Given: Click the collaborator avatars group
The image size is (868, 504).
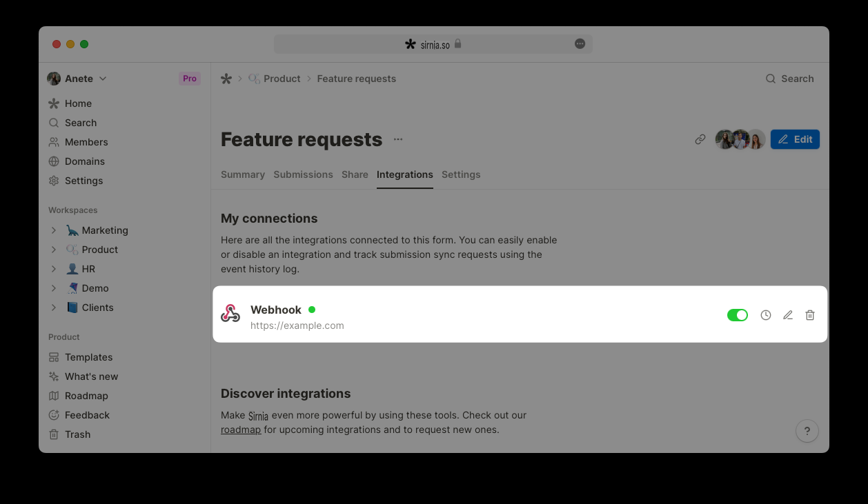Looking at the screenshot, I should [x=740, y=139].
